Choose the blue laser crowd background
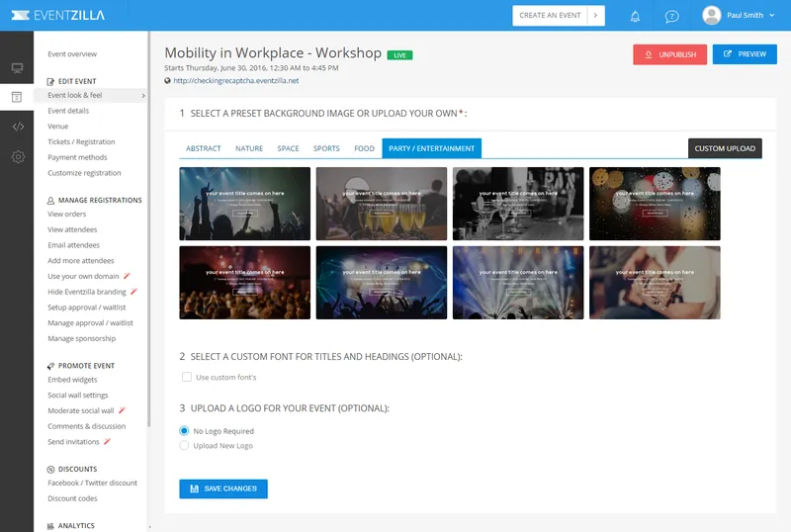791x532 pixels. tap(382, 283)
